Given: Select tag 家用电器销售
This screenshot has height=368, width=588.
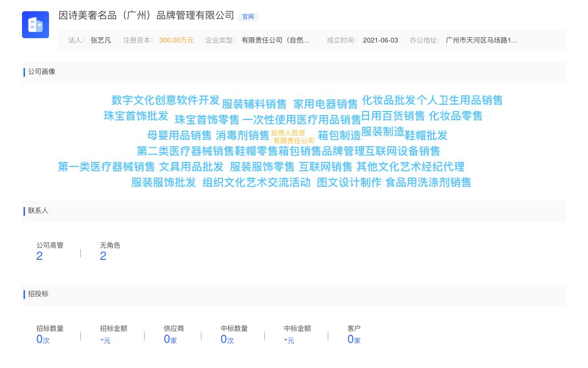Looking at the screenshot, I should click(326, 104).
